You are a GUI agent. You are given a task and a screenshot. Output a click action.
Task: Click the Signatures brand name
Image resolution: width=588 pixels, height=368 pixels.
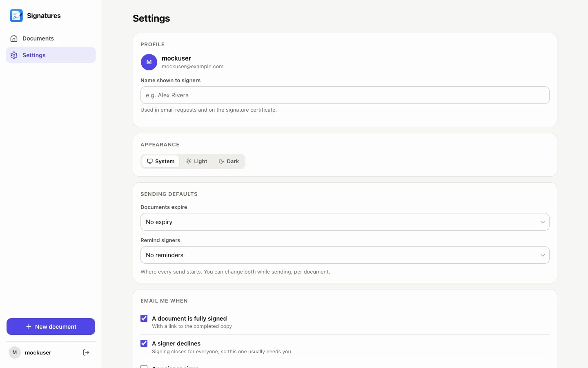[x=44, y=16]
